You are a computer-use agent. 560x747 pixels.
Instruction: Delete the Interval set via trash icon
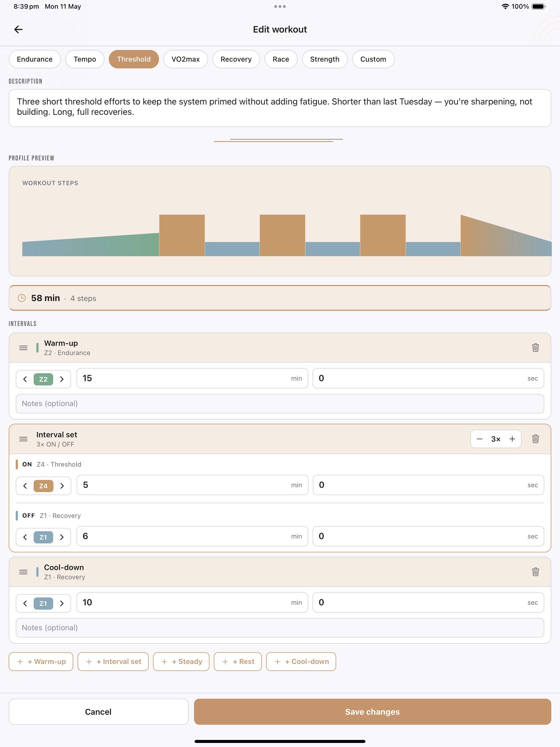click(535, 439)
